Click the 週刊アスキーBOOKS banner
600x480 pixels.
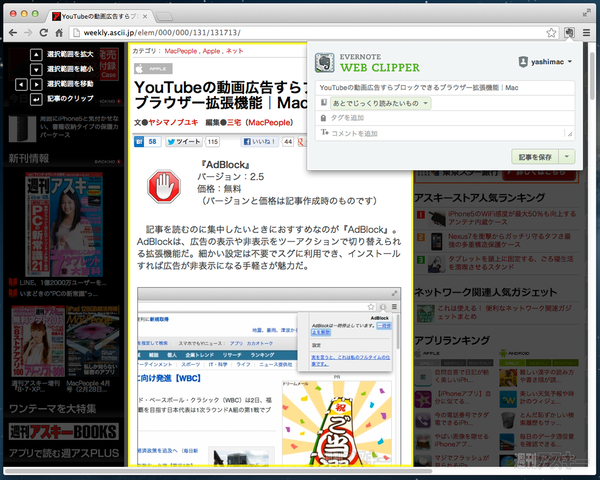coord(64,432)
